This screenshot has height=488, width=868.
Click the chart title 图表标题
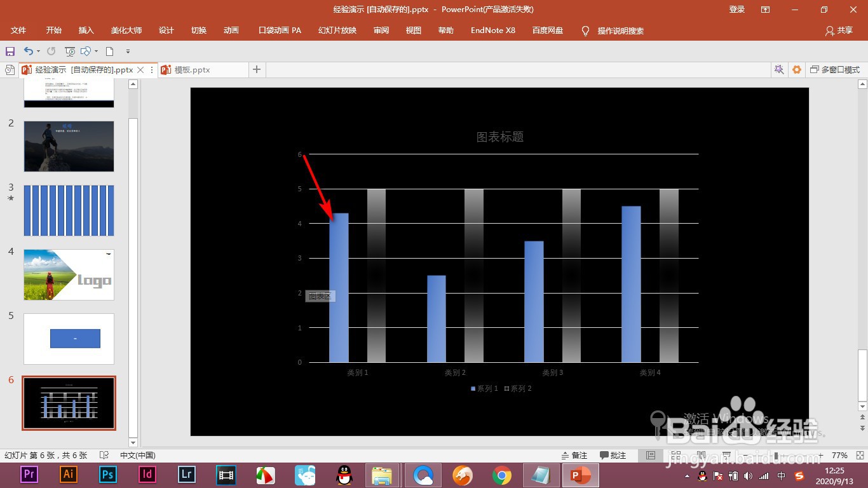tap(500, 137)
